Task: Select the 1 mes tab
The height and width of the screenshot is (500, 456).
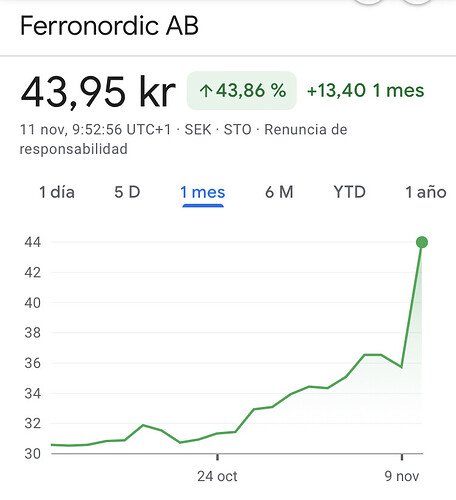Action: [203, 192]
